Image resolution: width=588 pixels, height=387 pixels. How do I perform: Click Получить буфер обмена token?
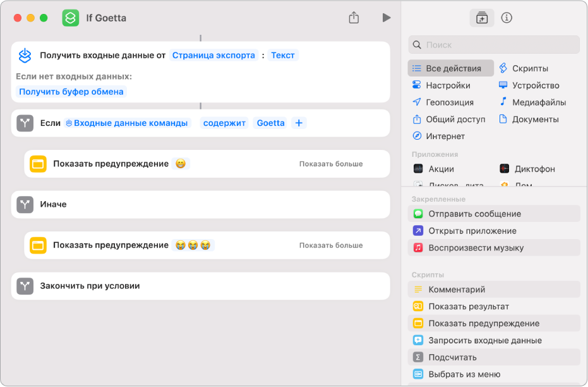(71, 92)
